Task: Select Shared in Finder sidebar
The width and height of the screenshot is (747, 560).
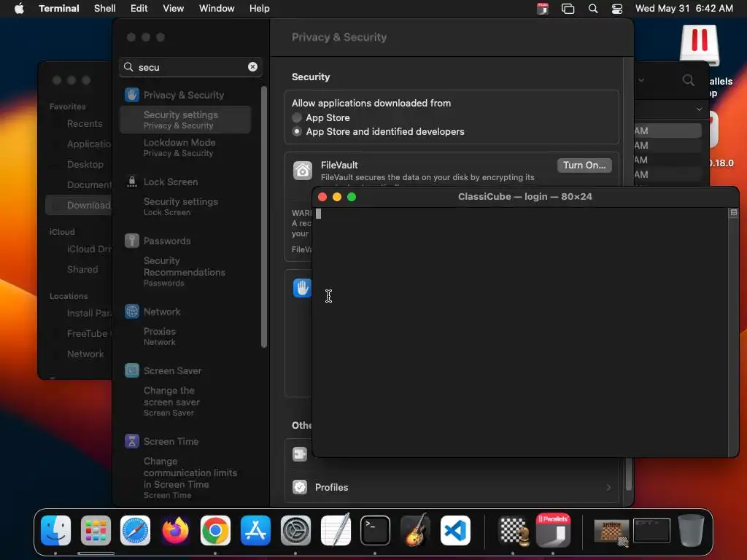Action: (x=82, y=269)
